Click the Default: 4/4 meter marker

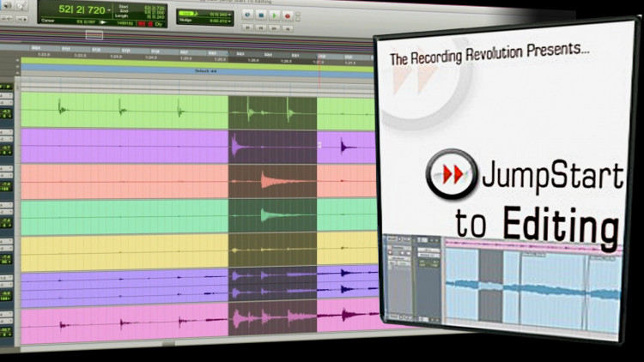coord(205,71)
